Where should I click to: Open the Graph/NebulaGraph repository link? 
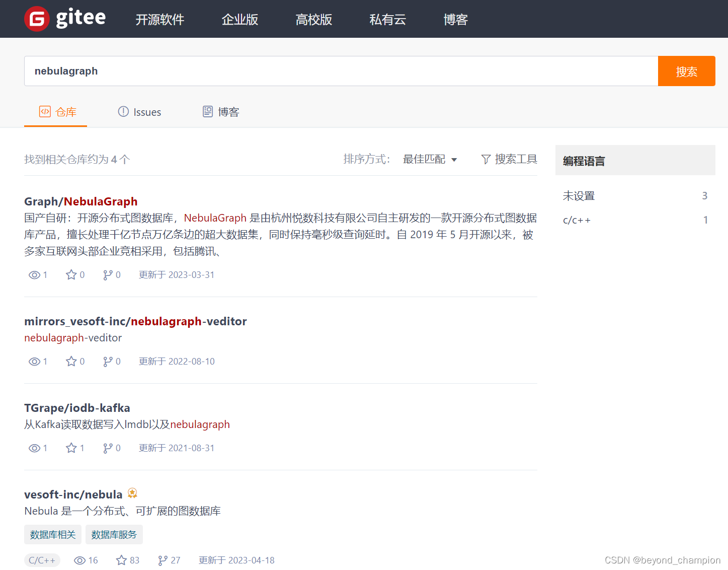click(x=81, y=201)
